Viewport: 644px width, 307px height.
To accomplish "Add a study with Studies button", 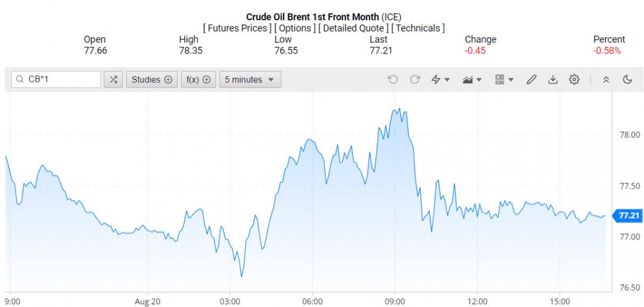I will [152, 79].
